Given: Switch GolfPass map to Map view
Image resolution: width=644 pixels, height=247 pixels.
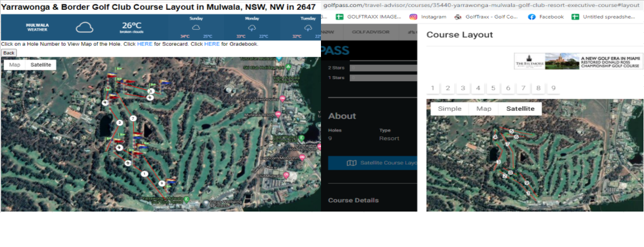Looking at the screenshot, I should click(484, 109).
